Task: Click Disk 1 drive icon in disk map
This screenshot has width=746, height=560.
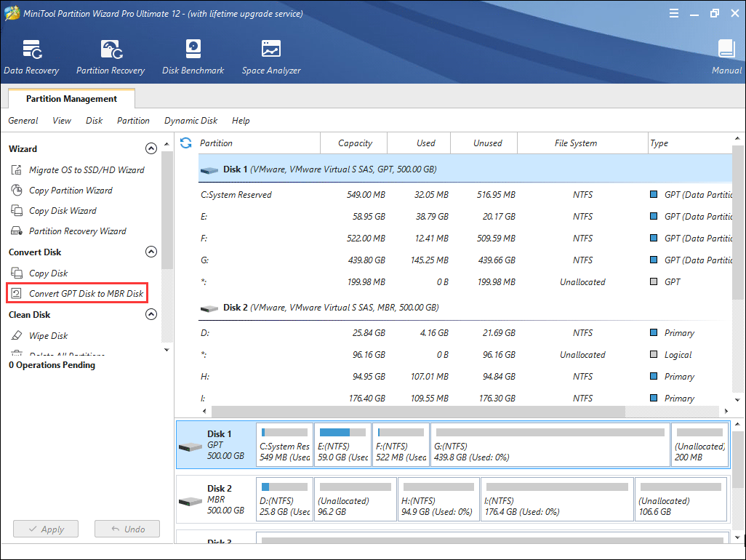Action: (190, 447)
